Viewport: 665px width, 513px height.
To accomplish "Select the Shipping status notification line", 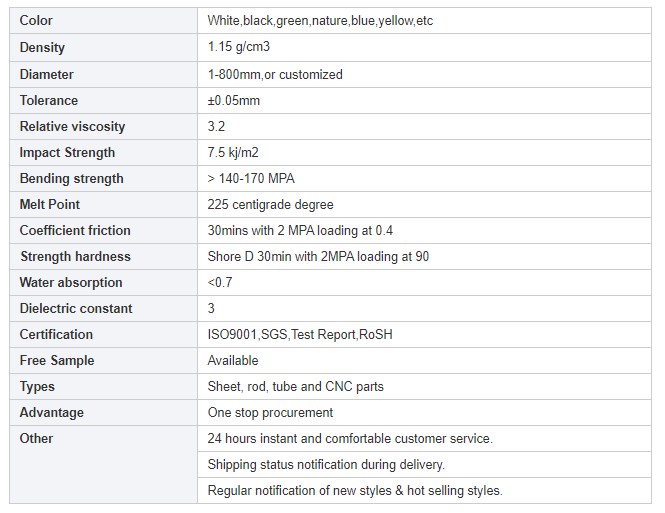I will (x=326, y=464).
